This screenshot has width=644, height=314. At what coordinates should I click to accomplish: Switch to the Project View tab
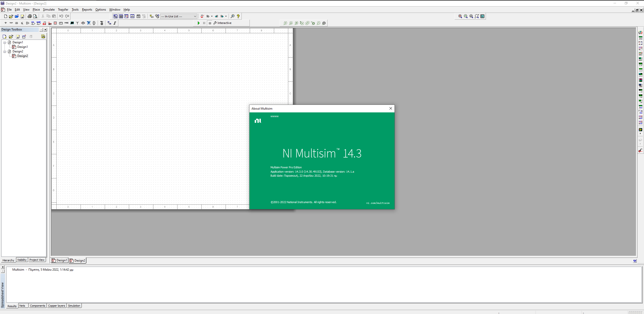point(37,260)
